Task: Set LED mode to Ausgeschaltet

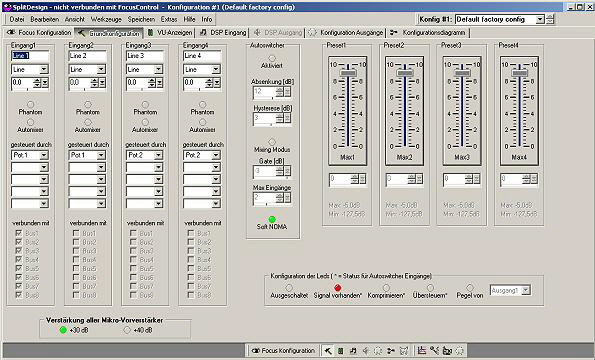Action: [x=289, y=288]
